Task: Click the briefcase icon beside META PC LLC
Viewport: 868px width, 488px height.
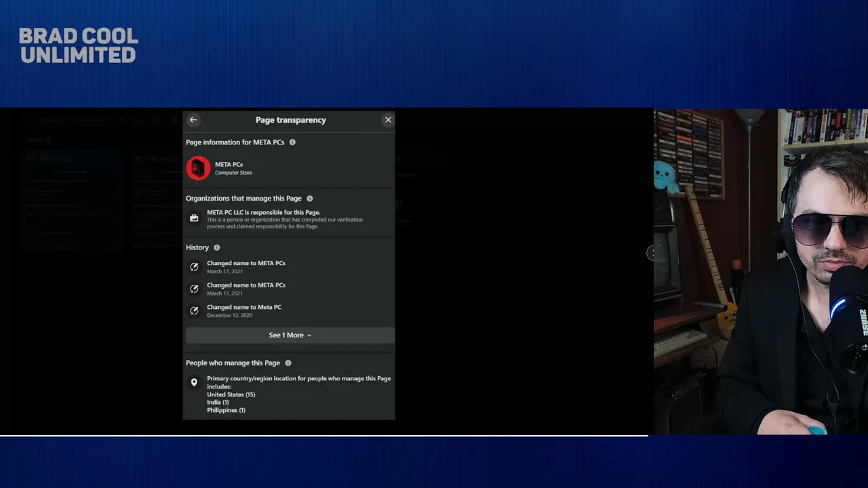Action: [194, 218]
